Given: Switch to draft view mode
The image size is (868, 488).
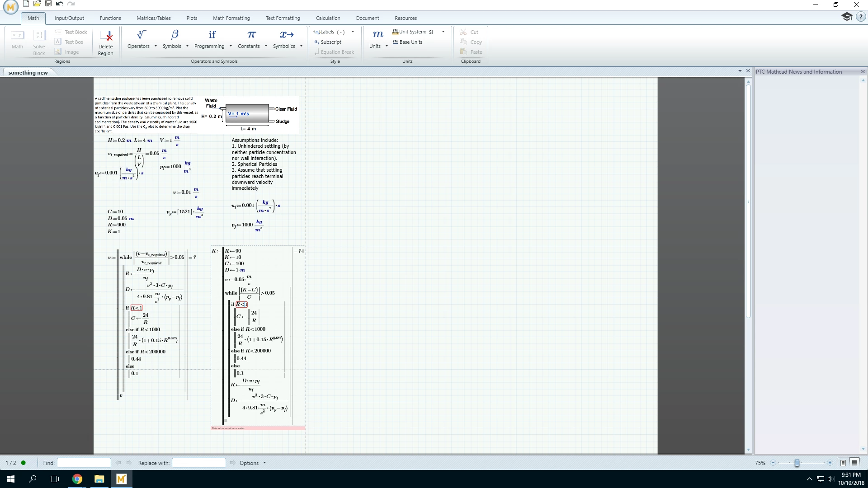Looking at the screenshot, I should point(854,463).
